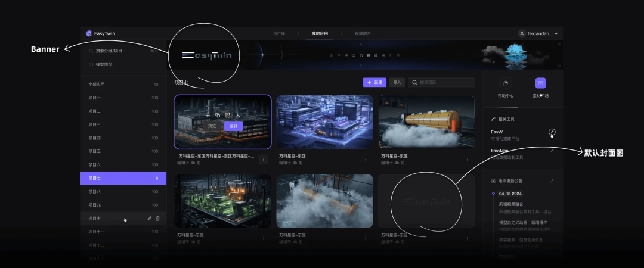Open the blue-lit campus buildings thumbnail
The width and height of the screenshot is (644, 268).
324,122
